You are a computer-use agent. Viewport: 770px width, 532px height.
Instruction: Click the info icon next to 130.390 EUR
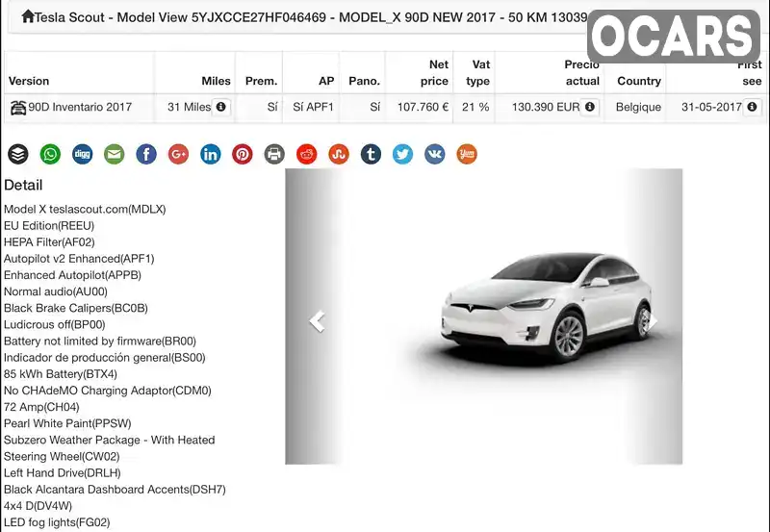point(590,107)
